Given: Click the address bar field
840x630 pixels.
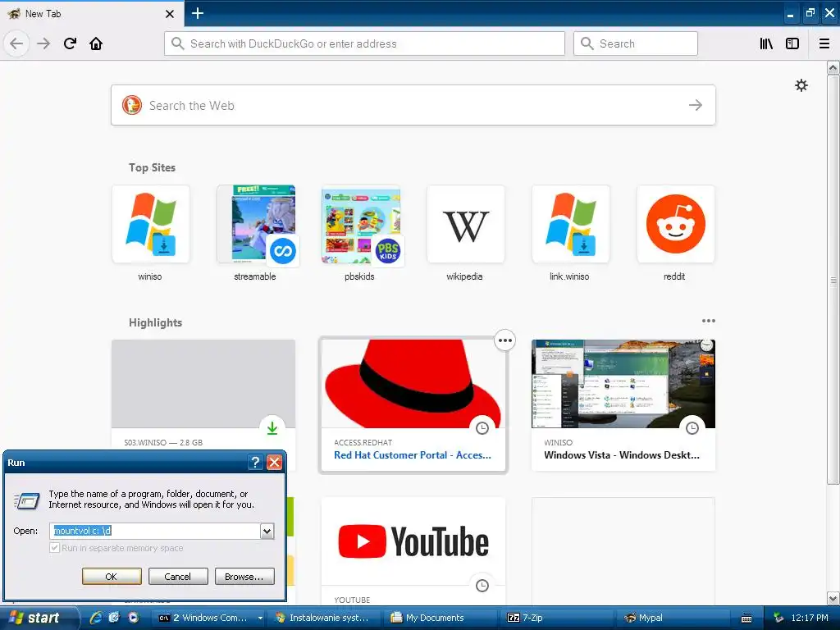Looking at the screenshot, I should 364,43.
